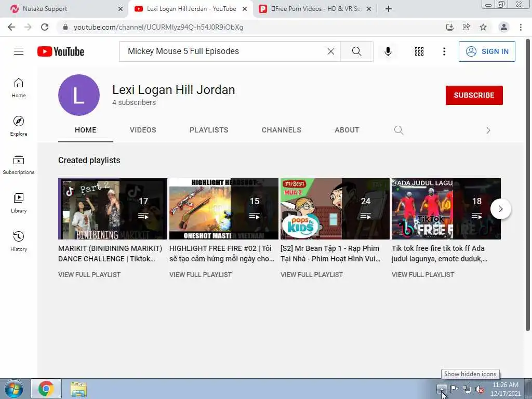The height and width of the screenshot is (399, 532).
Task: View full MARIKIT playlist link
Action: [89, 274]
